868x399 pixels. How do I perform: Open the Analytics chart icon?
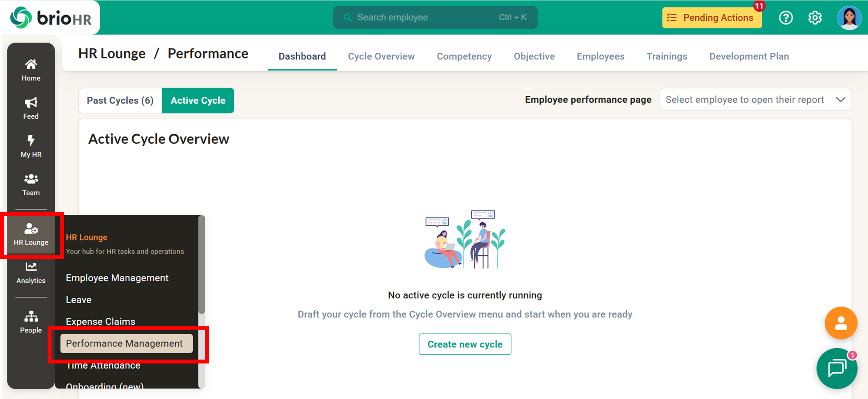coord(31,272)
